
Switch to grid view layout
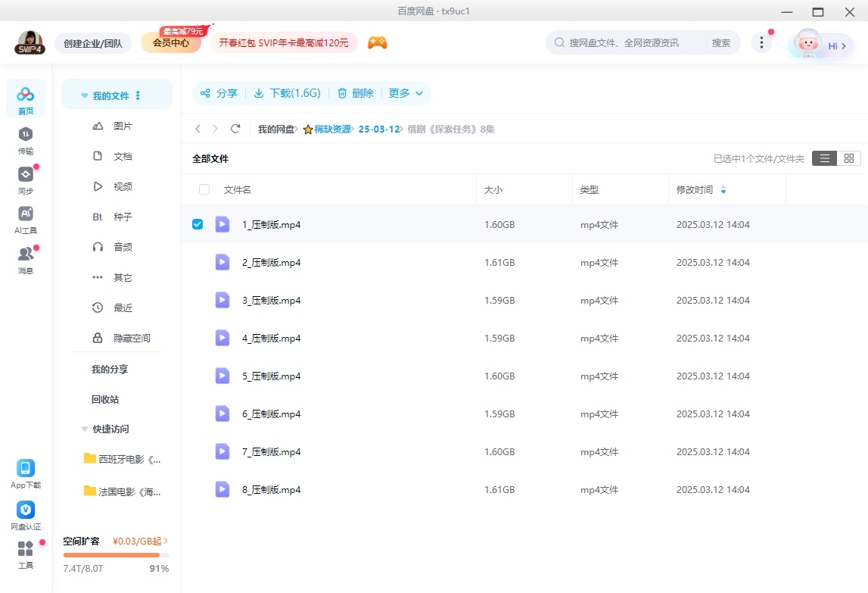pyautogui.click(x=848, y=158)
